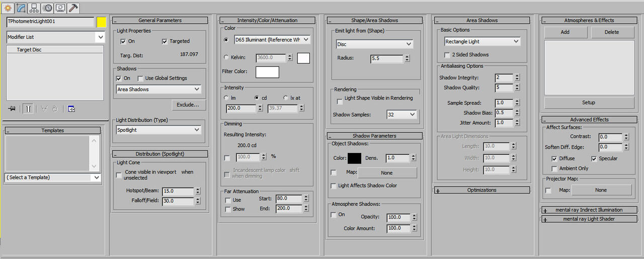Open the Motion panel tab
Image resolution: width=644 pixels, height=259 pixels.
[x=47, y=8]
